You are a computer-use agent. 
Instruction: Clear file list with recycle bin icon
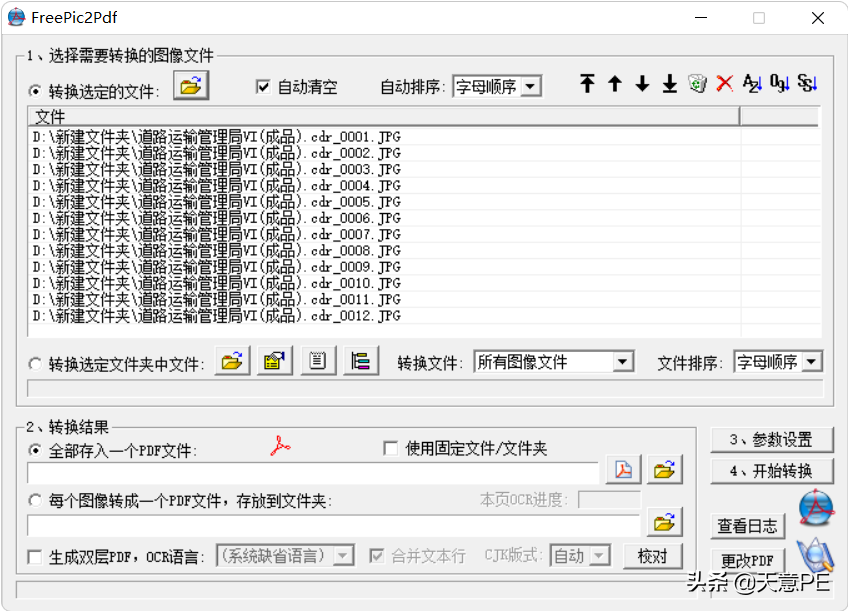697,84
